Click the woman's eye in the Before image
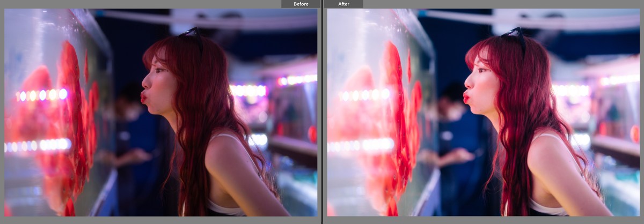Viewport: 644px width, 224px height. tap(159, 69)
